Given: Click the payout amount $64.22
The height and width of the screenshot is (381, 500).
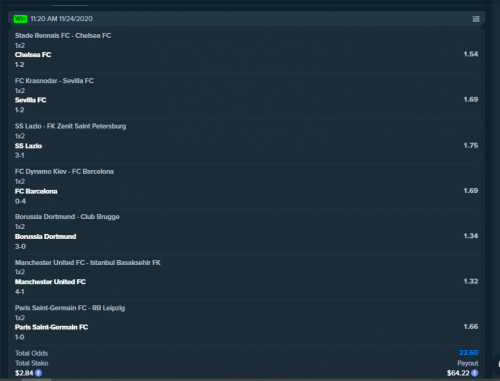Looking at the screenshot, I should (458, 373).
